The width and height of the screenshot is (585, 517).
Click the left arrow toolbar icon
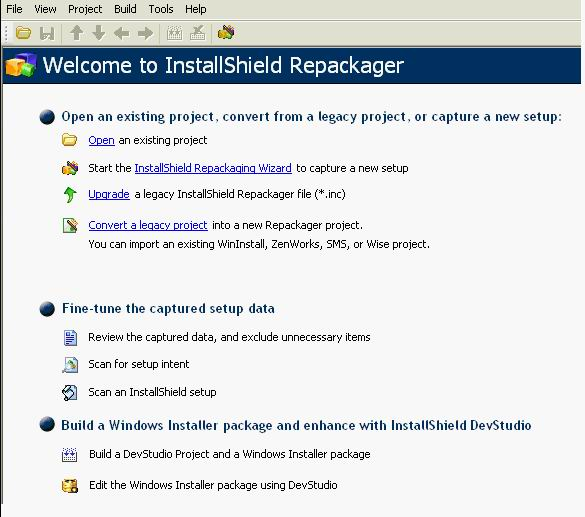click(x=122, y=33)
